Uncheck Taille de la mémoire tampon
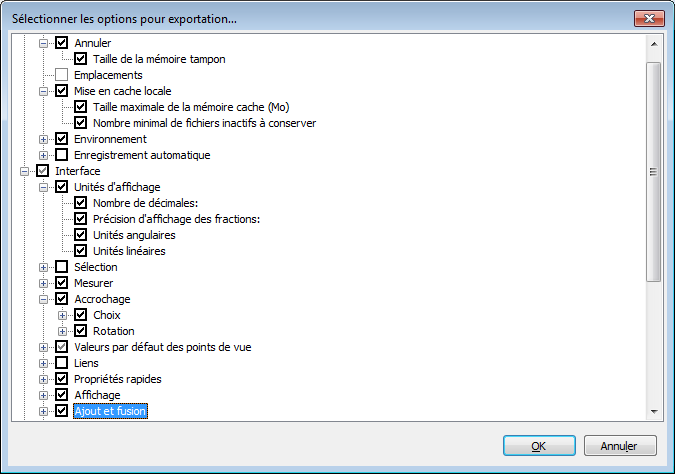This screenshot has width=675, height=474. (x=81, y=59)
